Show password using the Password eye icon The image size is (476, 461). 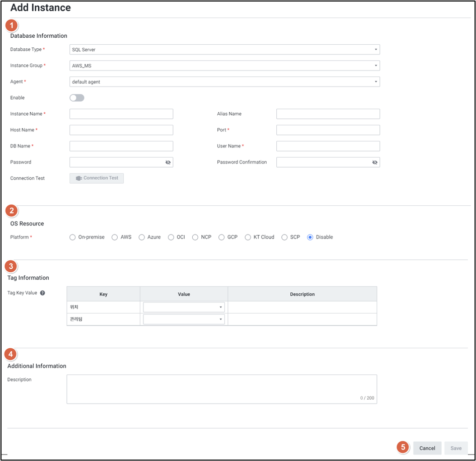pos(168,163)
